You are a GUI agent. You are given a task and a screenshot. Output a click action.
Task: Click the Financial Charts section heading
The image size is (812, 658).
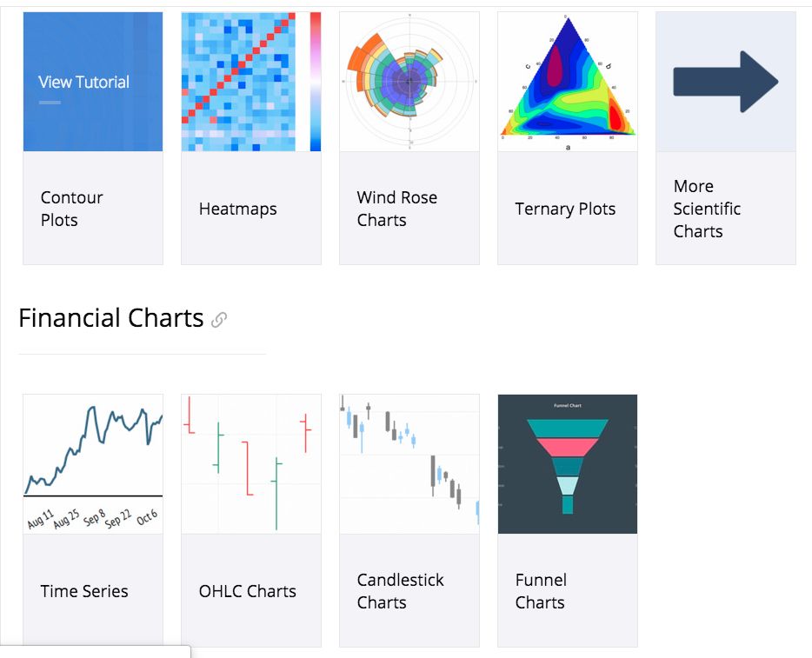point(110,318)
